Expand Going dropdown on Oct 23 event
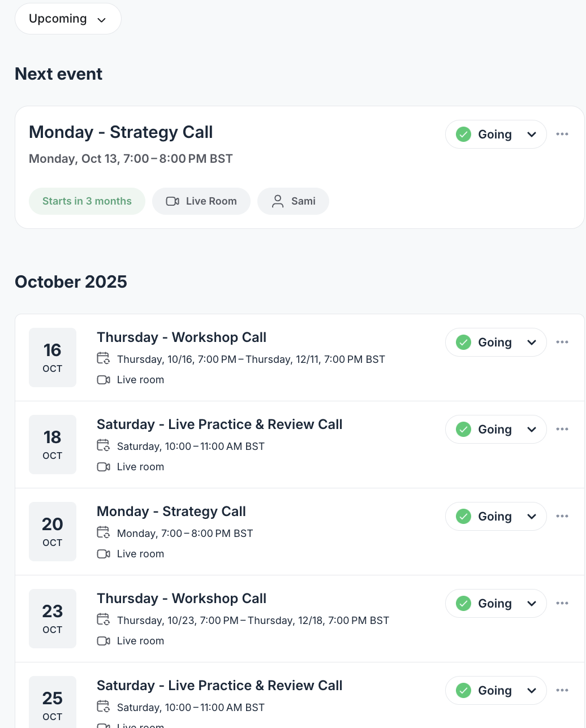 coord(532,604)
